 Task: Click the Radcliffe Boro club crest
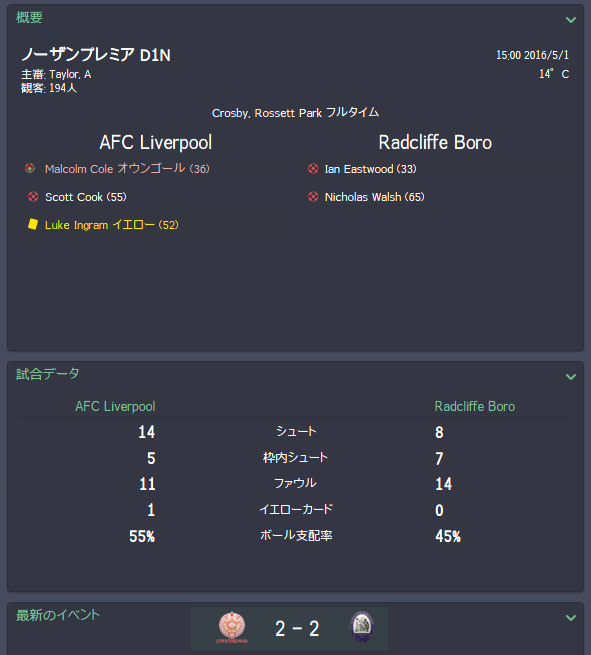pyautogui.click(x=362, y=627)
